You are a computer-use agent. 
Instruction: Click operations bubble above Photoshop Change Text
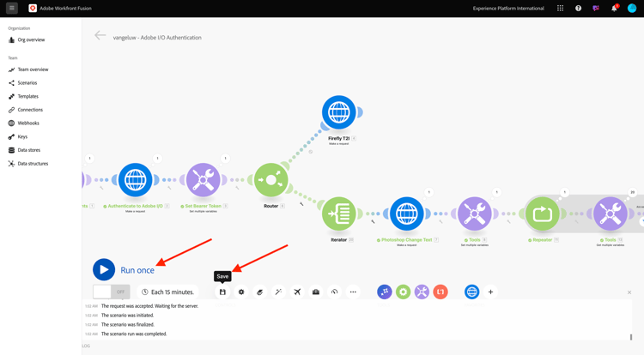point(428,192)
